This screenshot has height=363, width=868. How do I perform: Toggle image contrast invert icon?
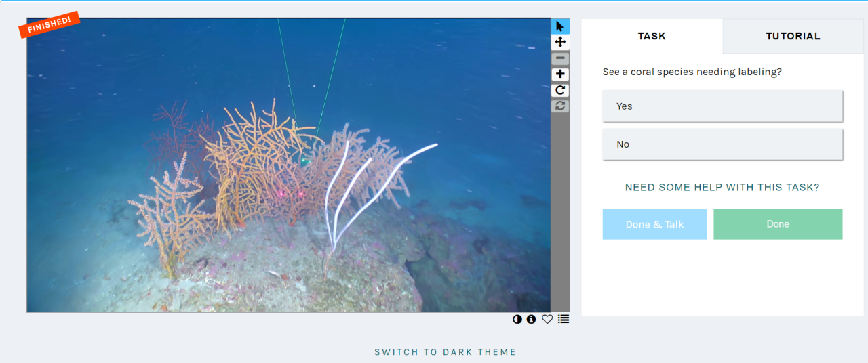517,319
